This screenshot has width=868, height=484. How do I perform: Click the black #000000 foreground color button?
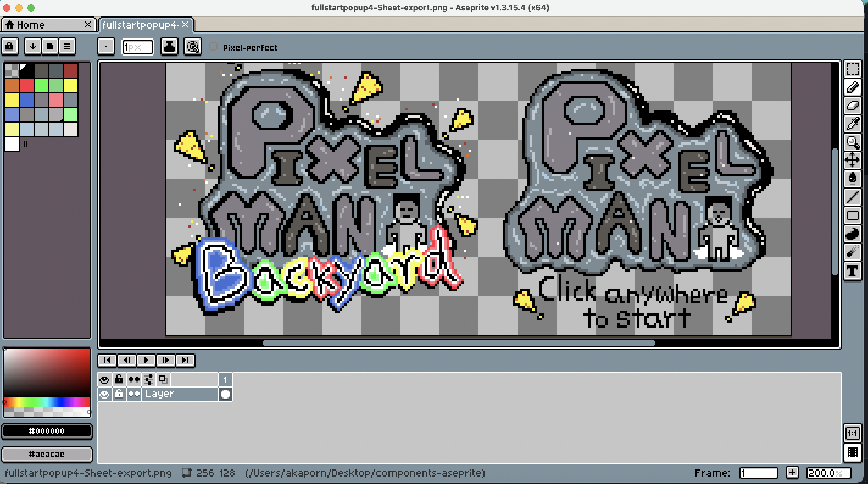pyautogui.click(x=47, y=431)
